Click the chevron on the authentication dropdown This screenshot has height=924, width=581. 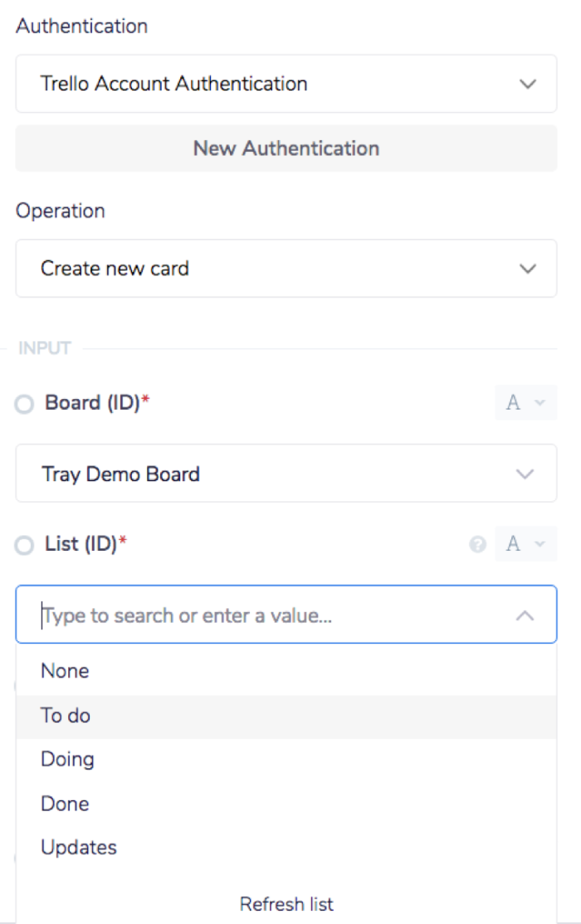526,83
